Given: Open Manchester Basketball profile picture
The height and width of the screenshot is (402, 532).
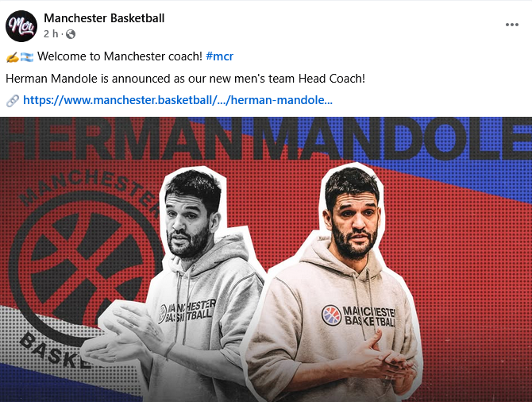Looking at the screenshot, I should click(x=21, y=26).
